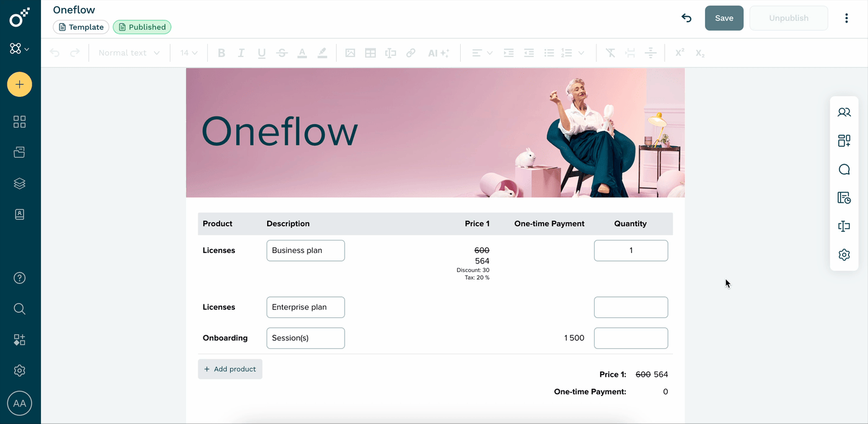This screenshot has width=868, height=424.
Task: Open the documents folder icon in sidebar
Action: 19,152
